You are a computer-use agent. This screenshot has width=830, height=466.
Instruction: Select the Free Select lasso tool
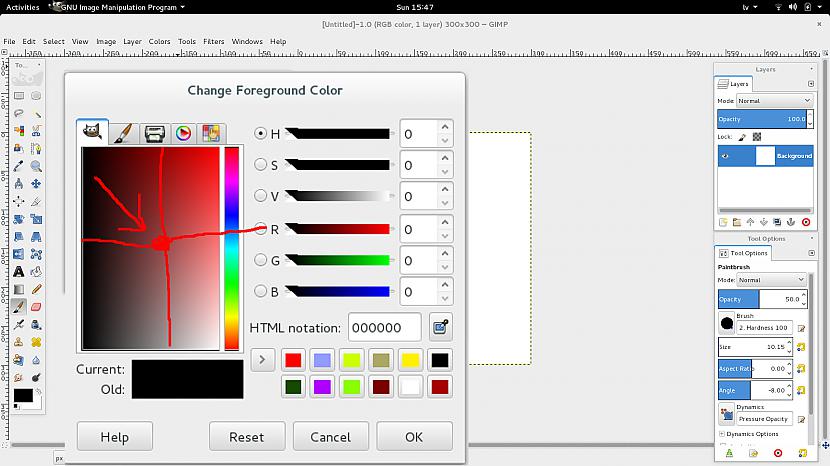(19, 113)
